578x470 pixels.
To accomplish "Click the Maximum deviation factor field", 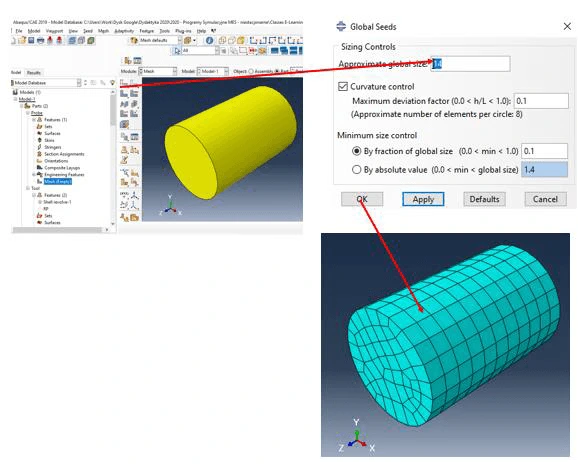I will click(x=541, y=101).
